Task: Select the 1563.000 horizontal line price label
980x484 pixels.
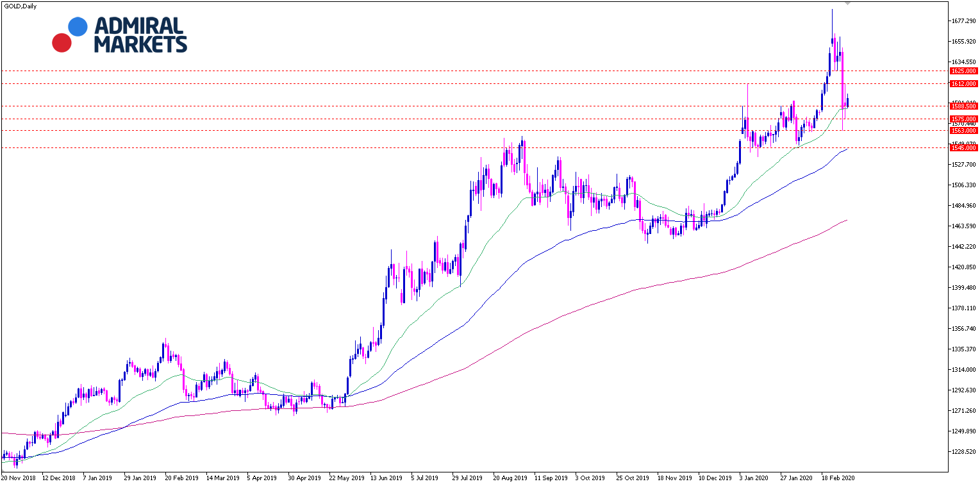Action: pyautogui.click(x=965, y=131)
